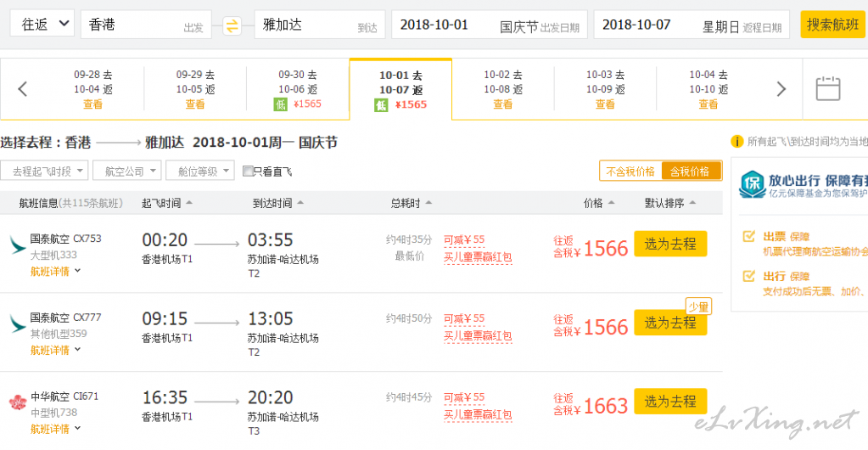Click 买儿童票赢红包 link for CX777
This screenshot has width=868, height=450.
tap(478, 336)
